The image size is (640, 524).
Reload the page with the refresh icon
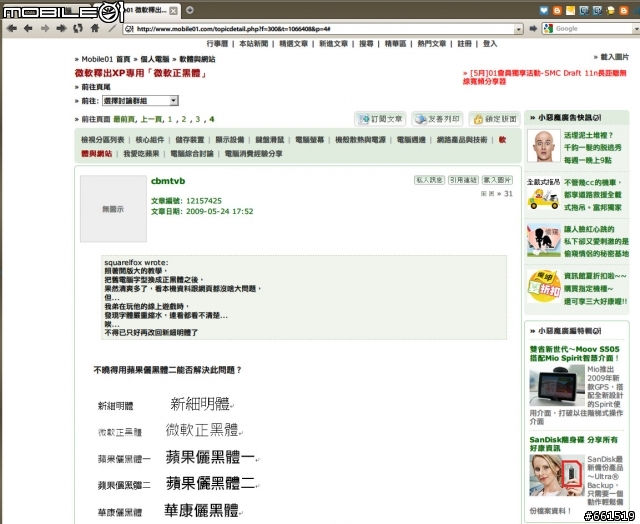[x=78, y=28]
